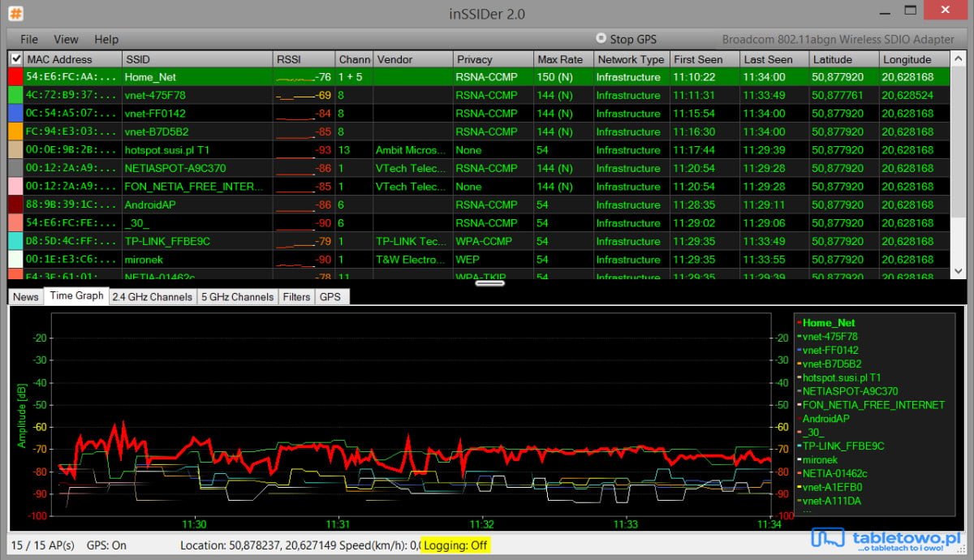The width and height of the screenshot is (974, 560).
Task: Select vnet-475F78 in the graph legend
Action: coord(830,336)
